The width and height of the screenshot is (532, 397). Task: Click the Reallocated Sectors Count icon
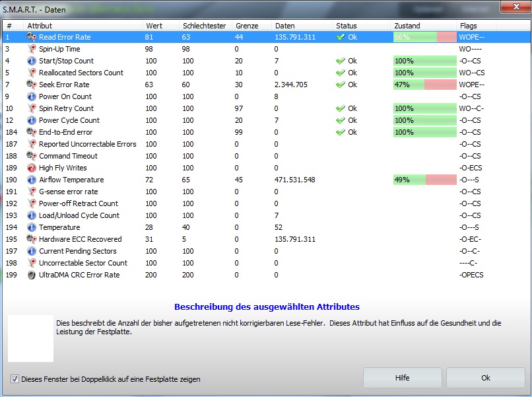tap(32, 73)
